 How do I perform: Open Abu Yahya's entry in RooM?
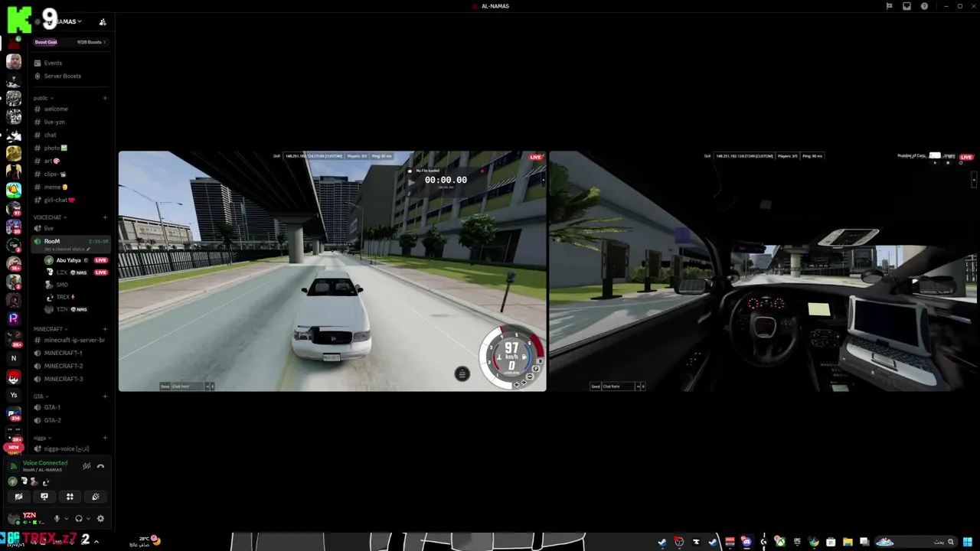pos(75,260)
